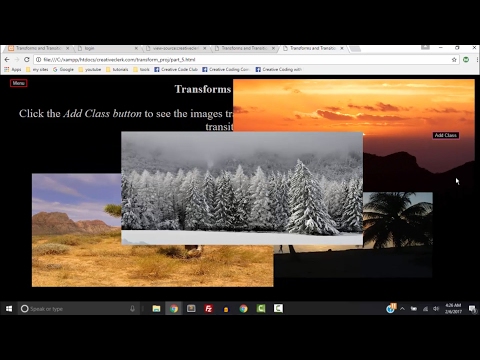Open the Google bookmark
Viewport: 480px width, 360px height.
click(x=63, y=69)
